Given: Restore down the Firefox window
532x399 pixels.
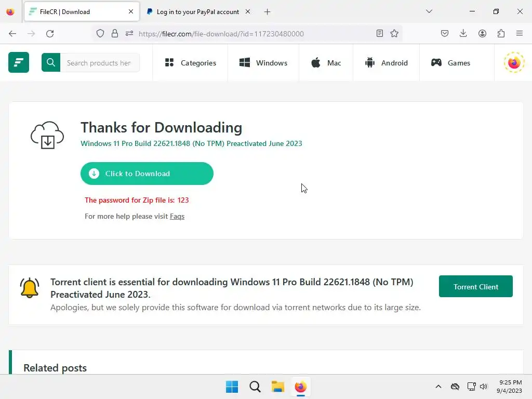Looking at the screenshot, I should [x=496, y=11].
